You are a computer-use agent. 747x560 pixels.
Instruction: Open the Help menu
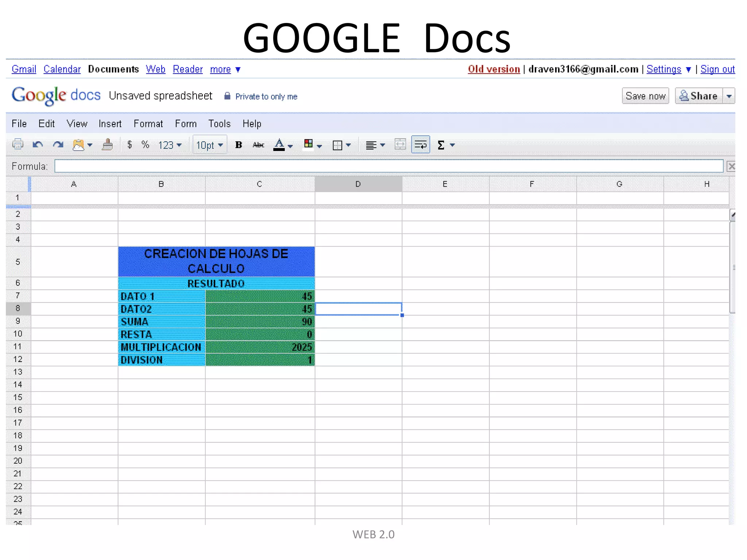(252, 124)
